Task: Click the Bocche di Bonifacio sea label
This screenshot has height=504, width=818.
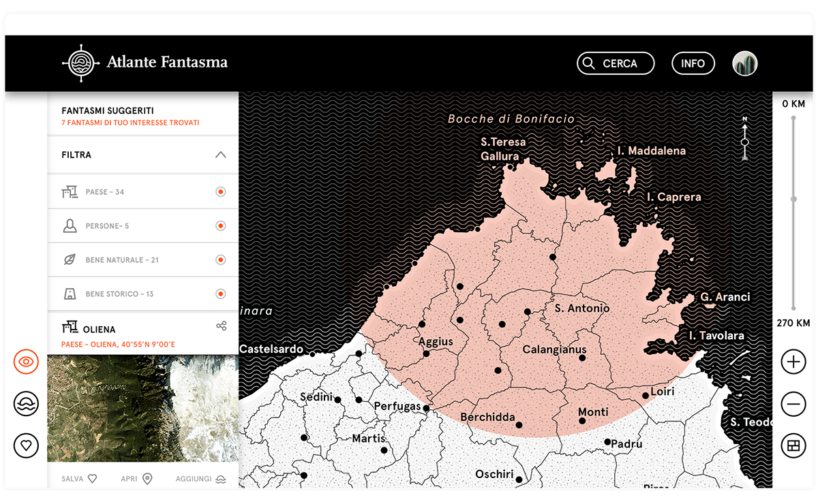Action: 511,119
